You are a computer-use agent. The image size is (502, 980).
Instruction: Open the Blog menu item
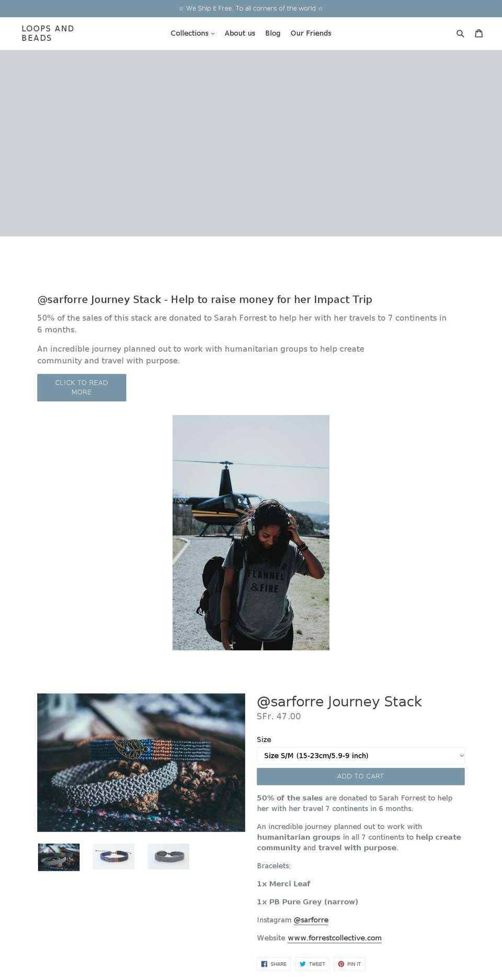point(273,33)
